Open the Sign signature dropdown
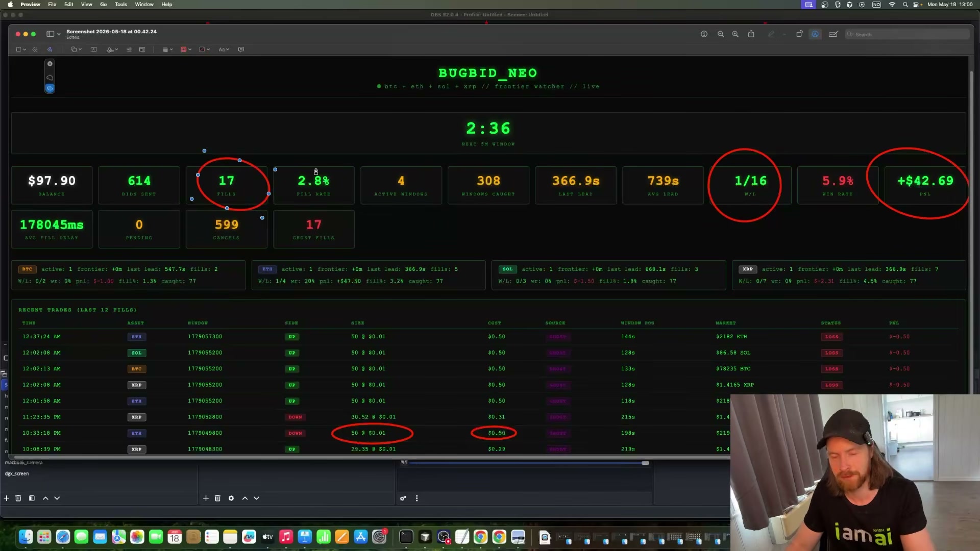 [x=112, y=49]
